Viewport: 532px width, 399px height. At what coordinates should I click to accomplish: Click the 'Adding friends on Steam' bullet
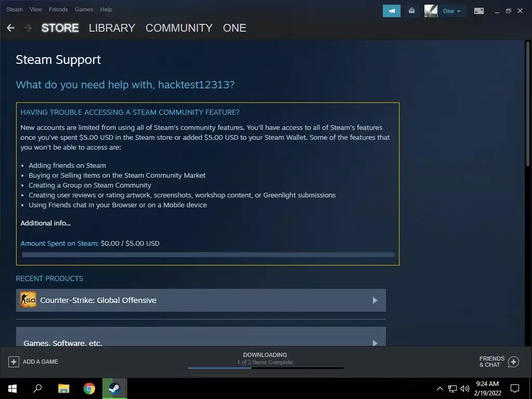coord(67,166)
